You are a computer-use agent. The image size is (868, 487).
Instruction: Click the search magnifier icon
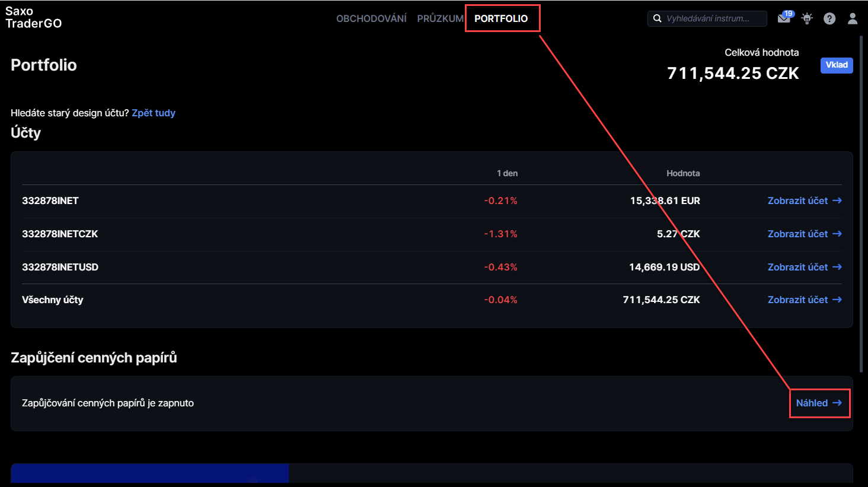(657, 18)
